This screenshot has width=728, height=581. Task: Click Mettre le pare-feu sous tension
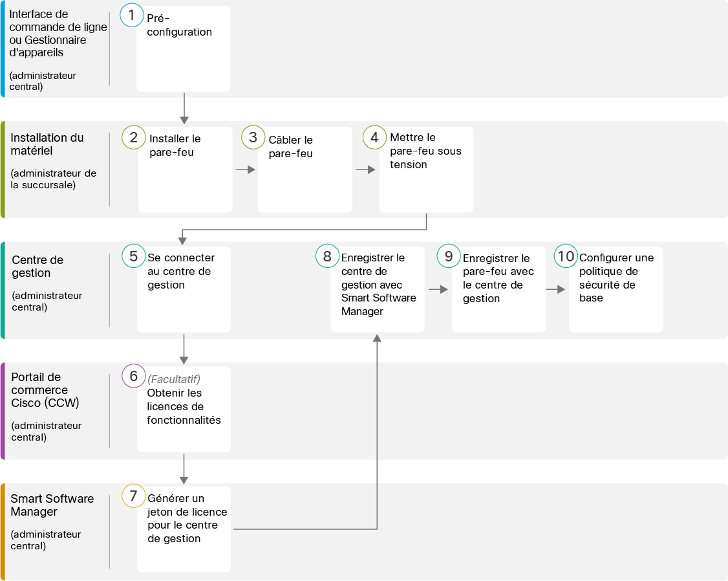pos(426,170)
